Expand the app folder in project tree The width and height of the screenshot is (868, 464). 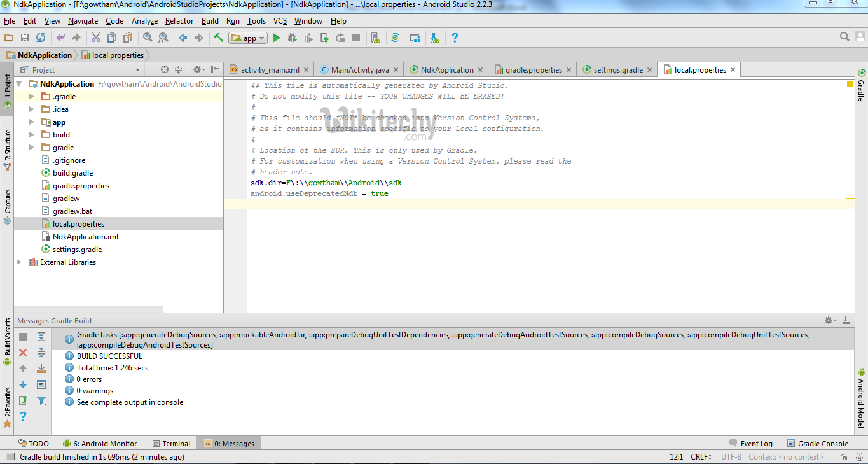pyautogui.click(x=32, y=122)
